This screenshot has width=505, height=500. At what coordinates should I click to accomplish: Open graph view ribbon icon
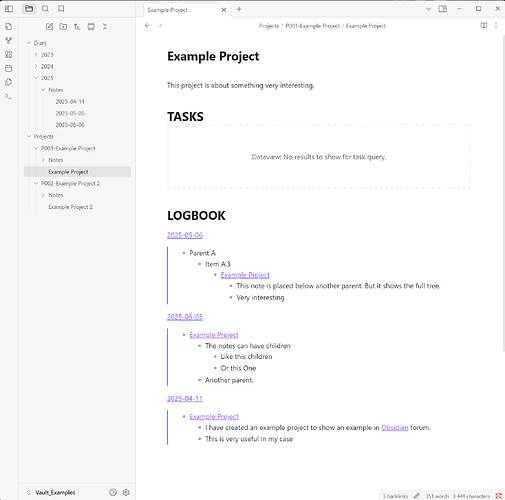click(x=9, y=40)
